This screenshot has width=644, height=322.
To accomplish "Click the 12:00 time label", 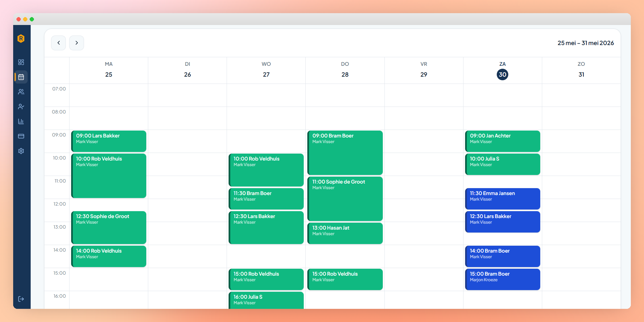I will tap(60, 204).
